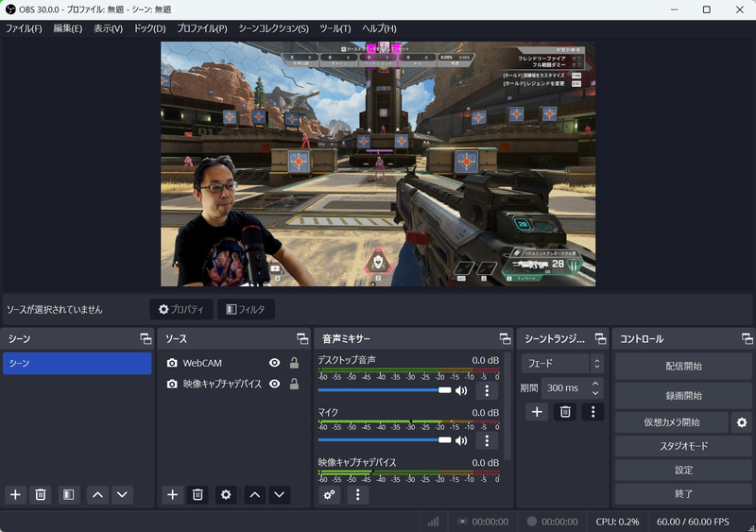This screenshot has height=532, width=756.
Task: Open the マイク three-dot options menu
Action: tap(487, 440)
